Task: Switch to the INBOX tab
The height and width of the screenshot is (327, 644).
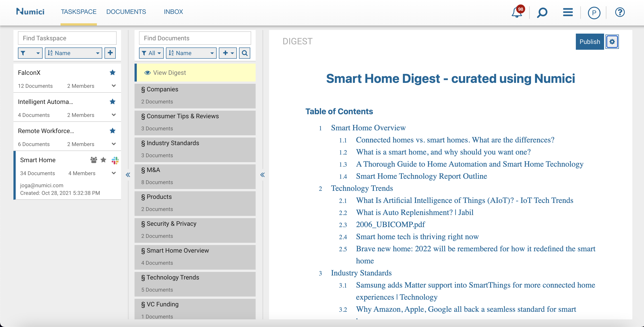Action: 173,12
